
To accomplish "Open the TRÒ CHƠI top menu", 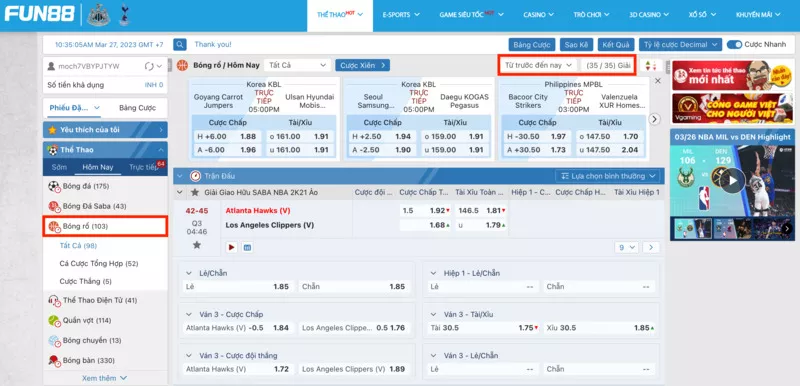I will tap(591, 15).
